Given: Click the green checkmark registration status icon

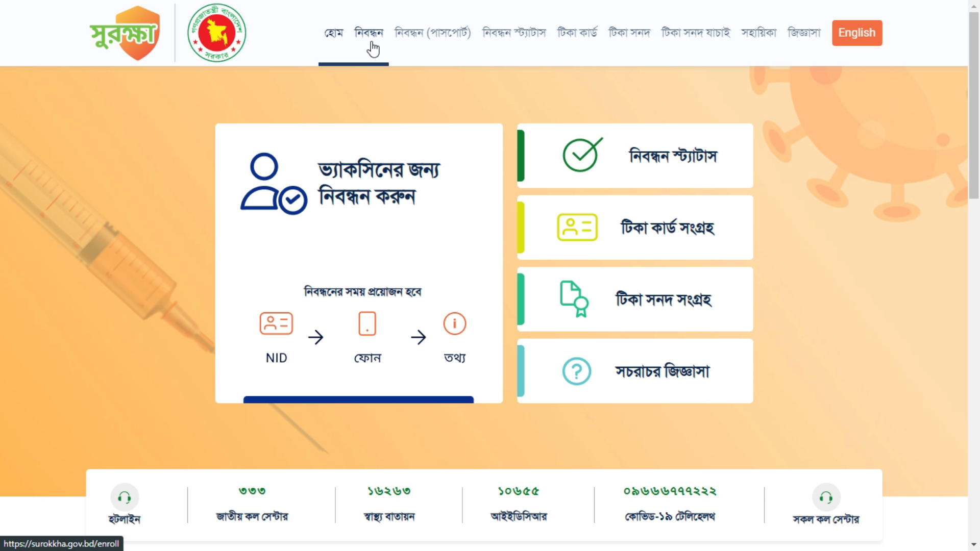Looking at the screenshot, I should [582, 155].
